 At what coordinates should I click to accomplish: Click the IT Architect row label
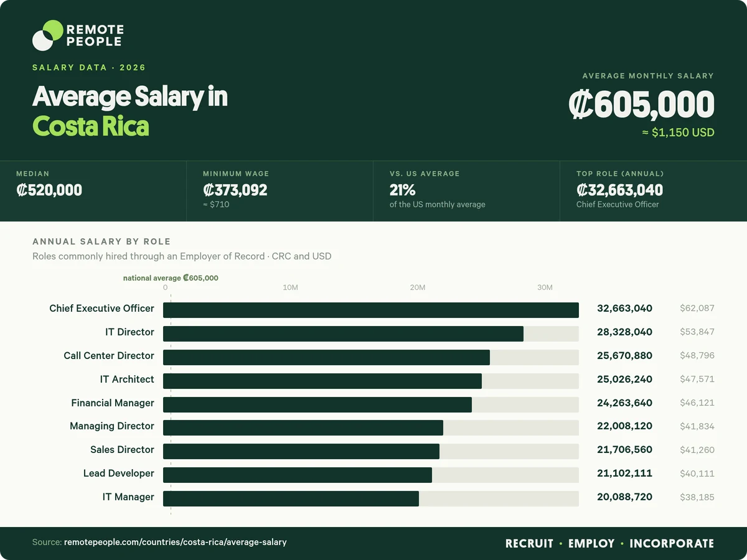pyautogui.click(x=127, y=380)
